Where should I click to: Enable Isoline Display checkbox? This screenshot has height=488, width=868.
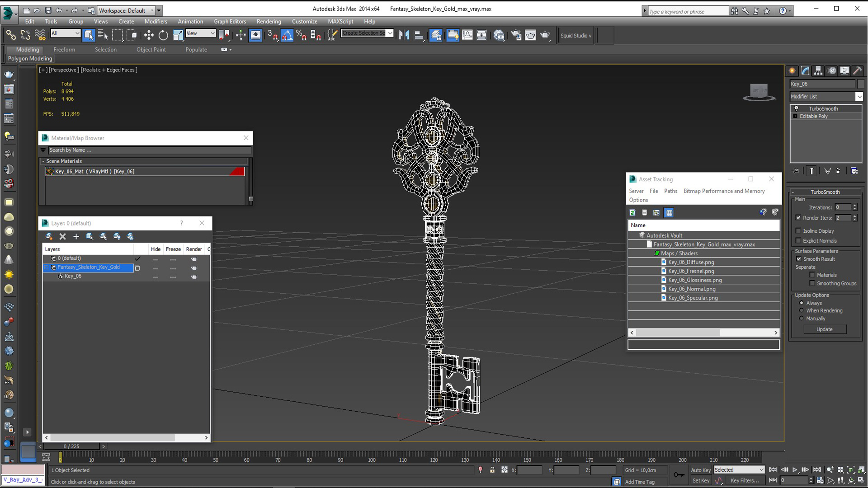click(x=798, y=231)
